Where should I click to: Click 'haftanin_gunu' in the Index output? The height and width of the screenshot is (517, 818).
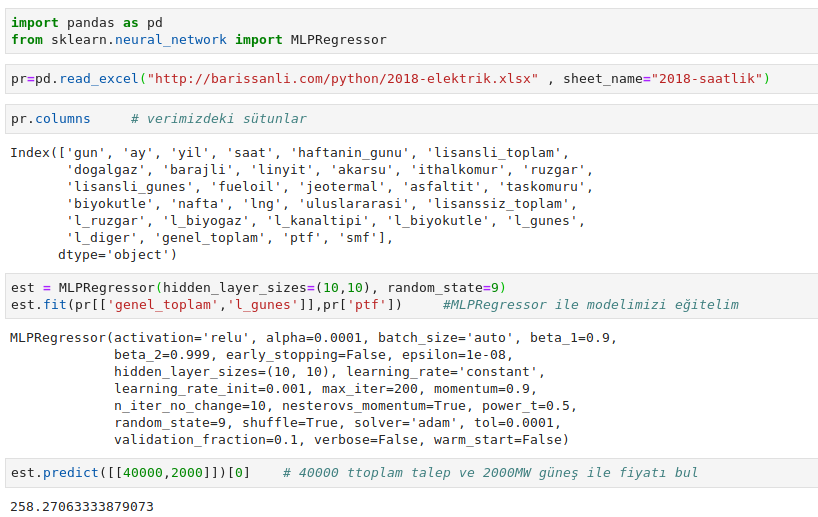351,153
